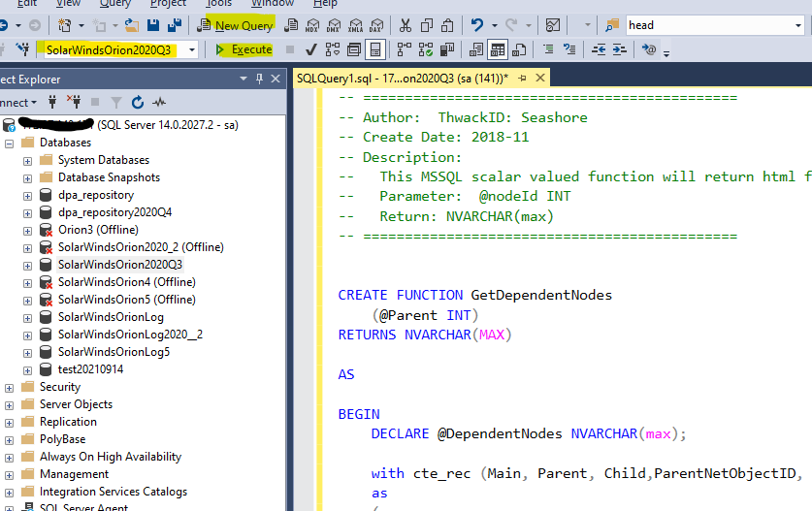The width and height of the screenshot is (812, 511).
Task: Click the Cut scissors icon
Action: (406, 25)
